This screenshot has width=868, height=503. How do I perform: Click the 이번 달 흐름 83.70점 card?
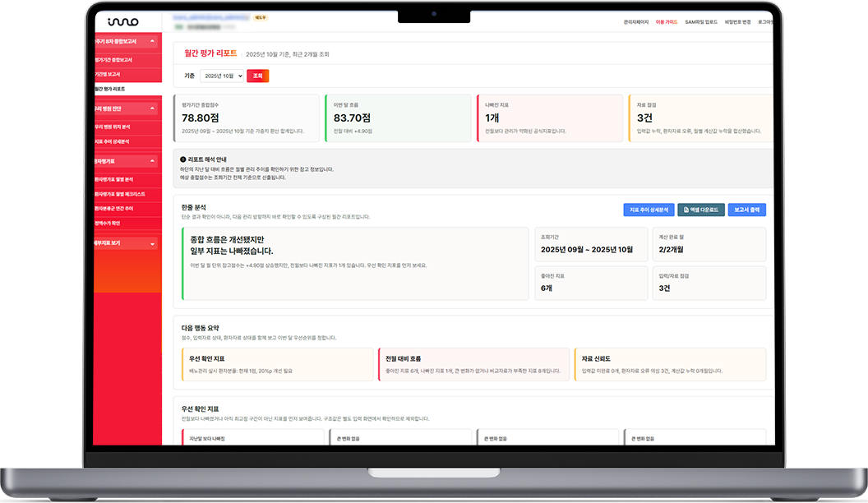click(x=398, y=118)
